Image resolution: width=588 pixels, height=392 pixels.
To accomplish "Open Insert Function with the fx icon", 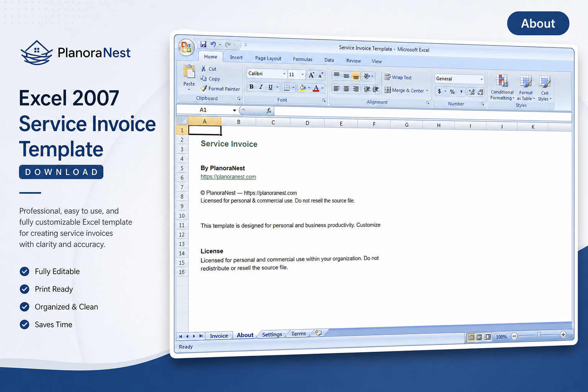I will coord(269,110).
